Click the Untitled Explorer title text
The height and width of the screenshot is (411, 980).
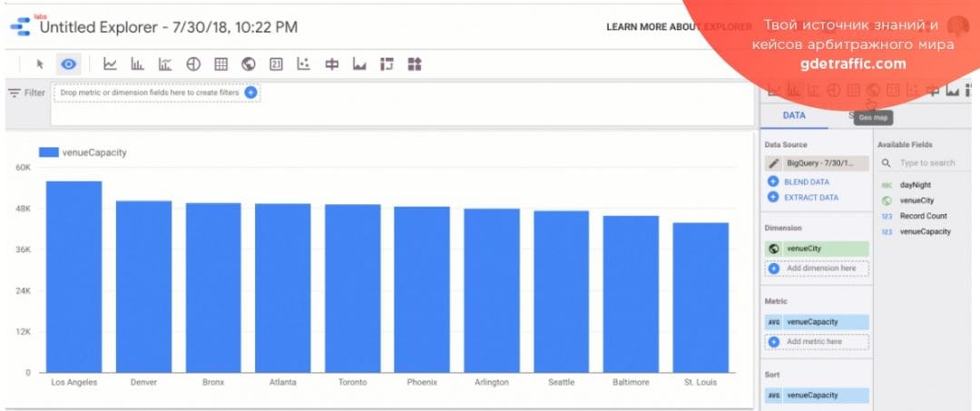point(169,27)
